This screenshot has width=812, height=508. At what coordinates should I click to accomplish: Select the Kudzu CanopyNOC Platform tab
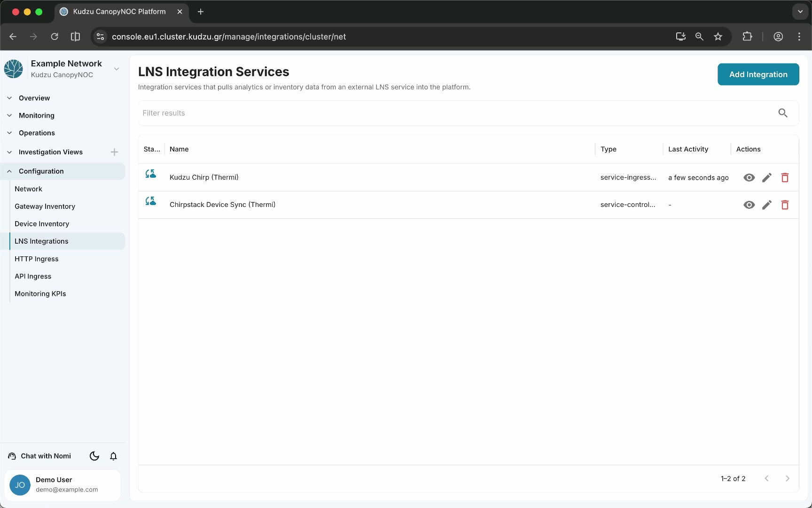(122, 12)
